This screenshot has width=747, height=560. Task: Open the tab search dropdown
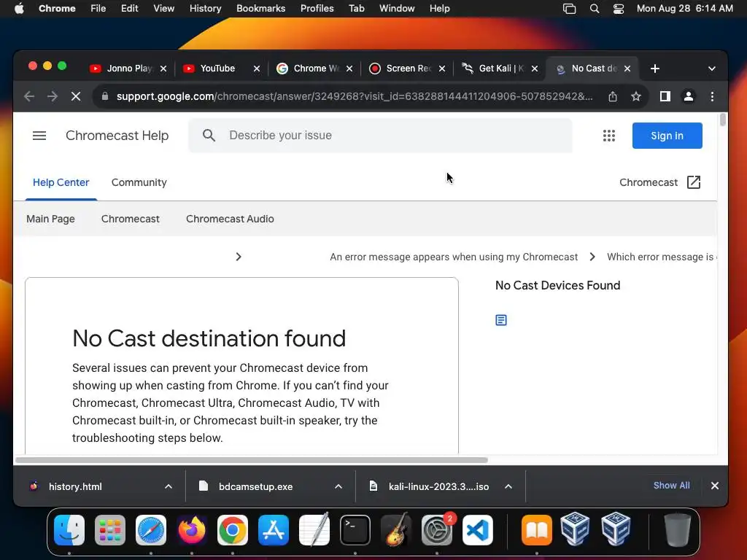click(x=712, y=69)
